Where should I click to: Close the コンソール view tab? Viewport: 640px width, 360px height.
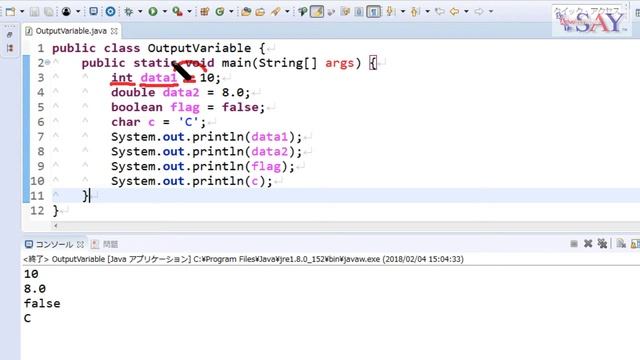point(80,244)
